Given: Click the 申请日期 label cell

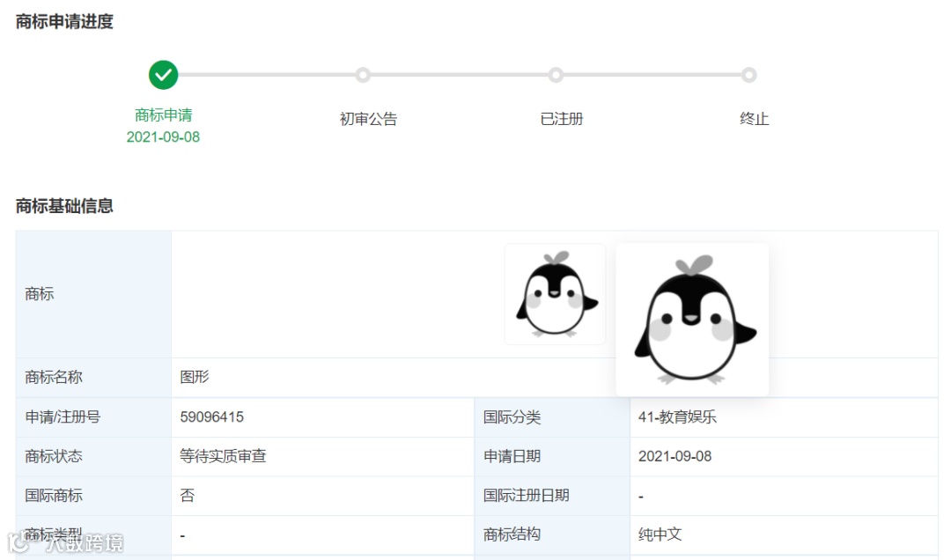Looking at the screenshot, I should point(552,456).
